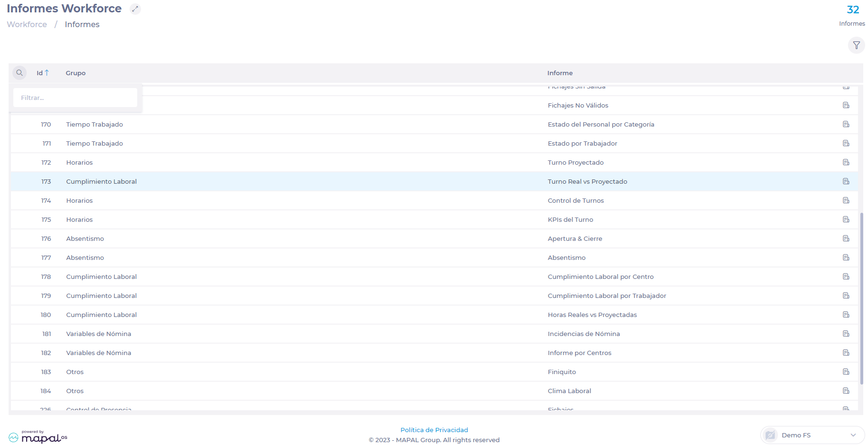The image size is (868, 445).
Task: Open report icon for Cumplimiento Laboral por Centro
Action: click(x=846, y=277)
